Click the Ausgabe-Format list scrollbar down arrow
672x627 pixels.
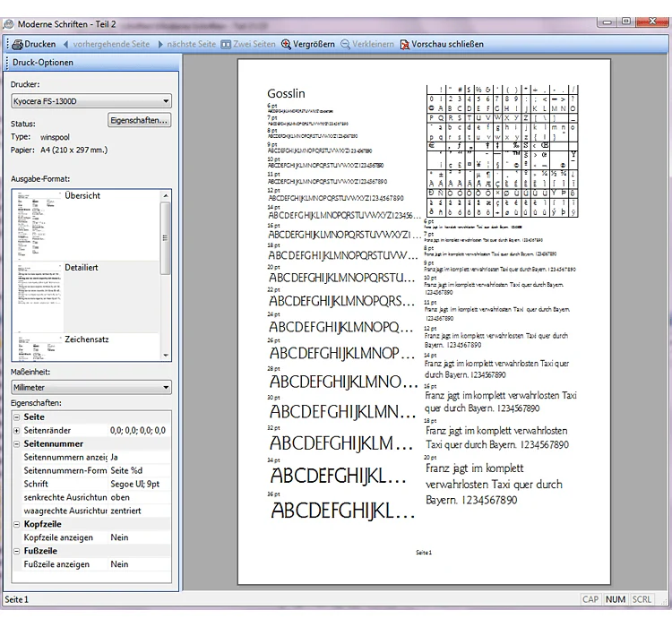pyautogui.click(x=166, y=356)
